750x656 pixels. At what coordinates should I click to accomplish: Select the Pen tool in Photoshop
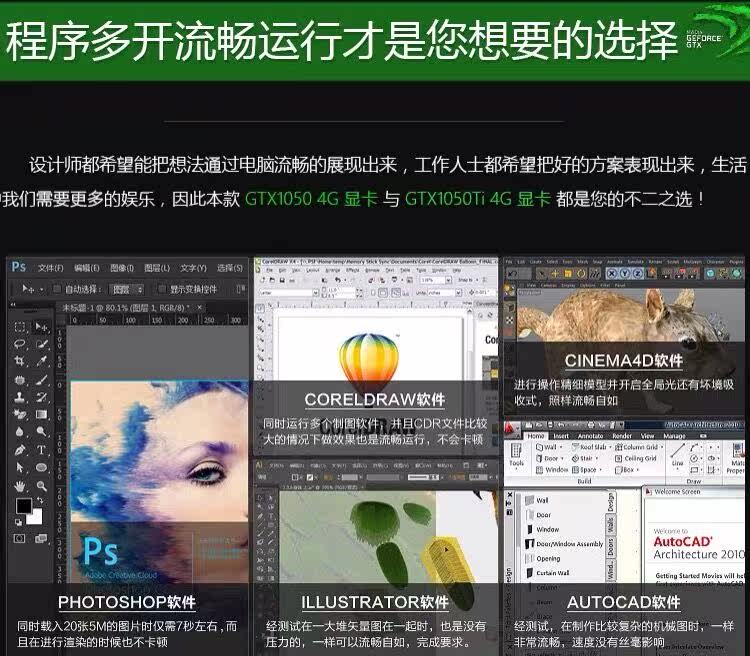(20, 450)
